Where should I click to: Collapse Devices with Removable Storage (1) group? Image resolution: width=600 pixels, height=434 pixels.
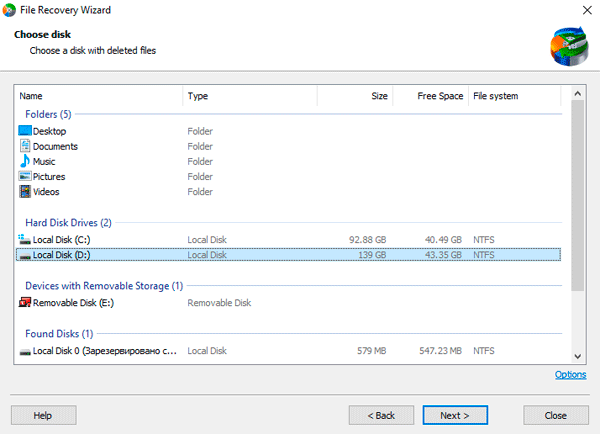(x=104, y=286)
